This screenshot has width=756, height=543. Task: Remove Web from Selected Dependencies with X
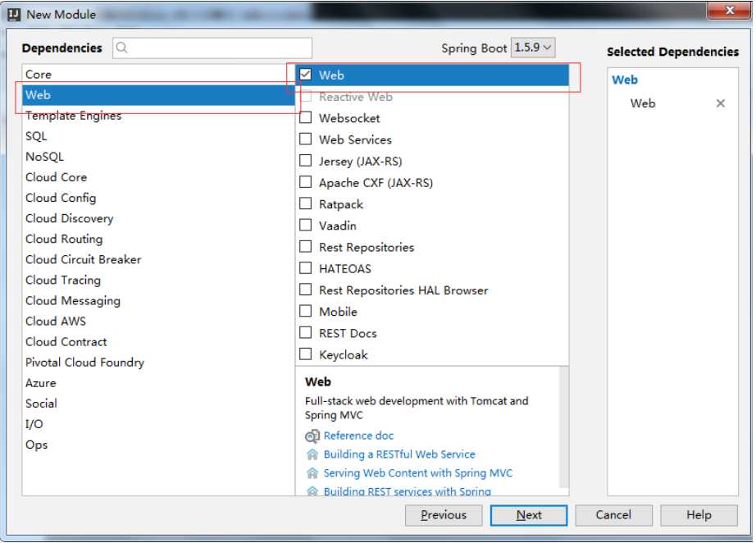pyautogui.click(x=720, y=103)
